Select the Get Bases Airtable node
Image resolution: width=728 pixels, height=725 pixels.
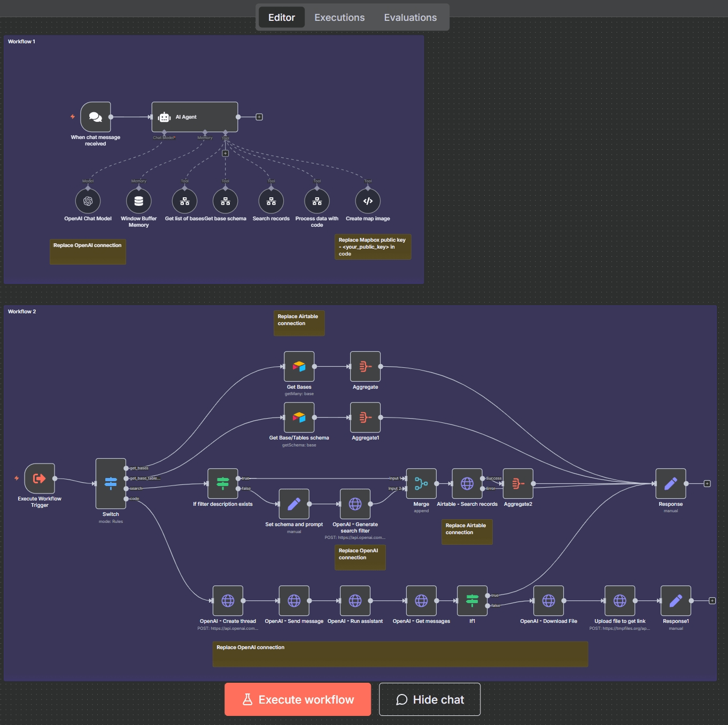tap(299, 367)
